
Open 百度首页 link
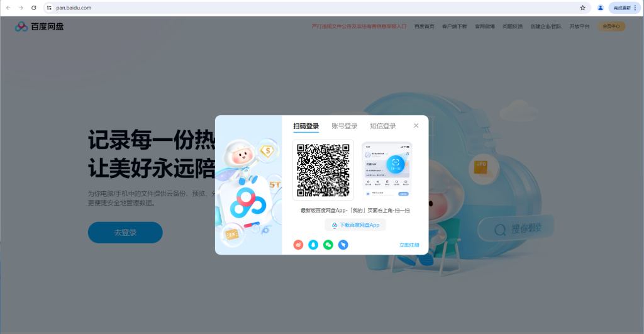(425, 26)
